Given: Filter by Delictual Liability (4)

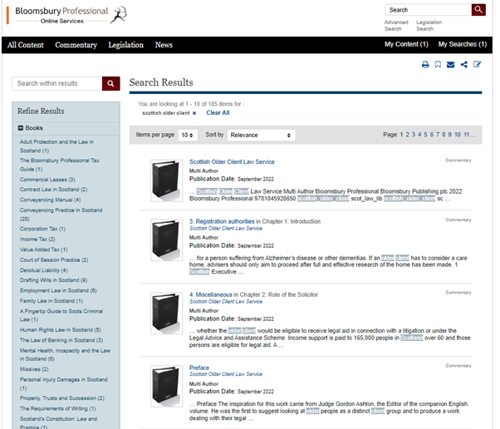Looking at the screenshot, I should 44,270.
